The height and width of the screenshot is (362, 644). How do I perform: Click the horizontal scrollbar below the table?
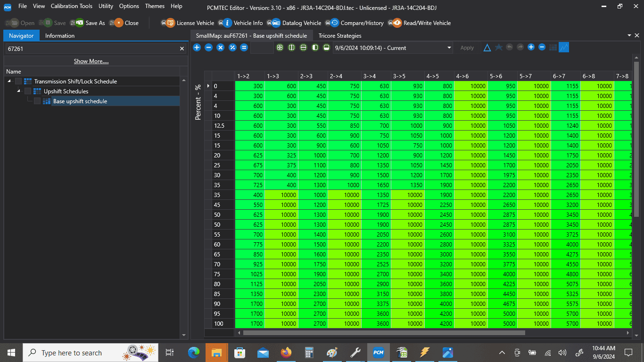(384, 333)
